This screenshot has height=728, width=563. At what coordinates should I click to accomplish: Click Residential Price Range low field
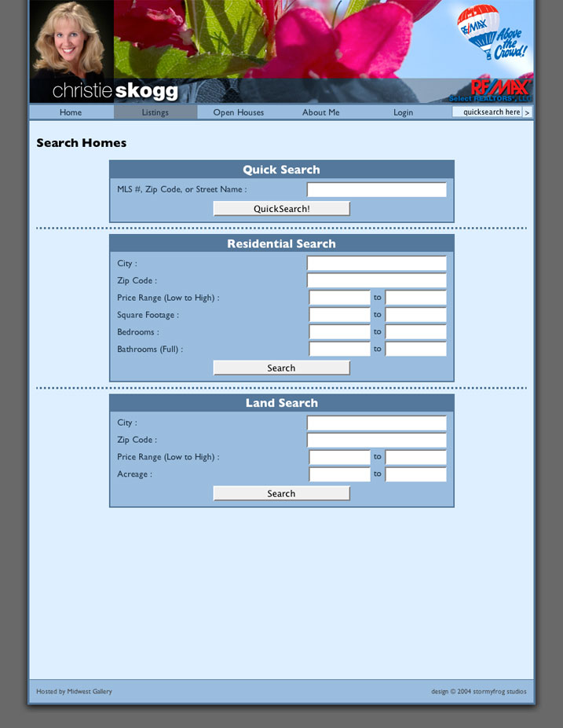(x=340, y=298)
